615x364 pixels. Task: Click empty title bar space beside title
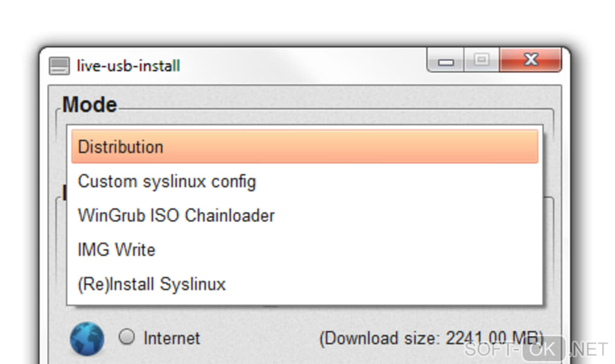click(x=301, y=65)
